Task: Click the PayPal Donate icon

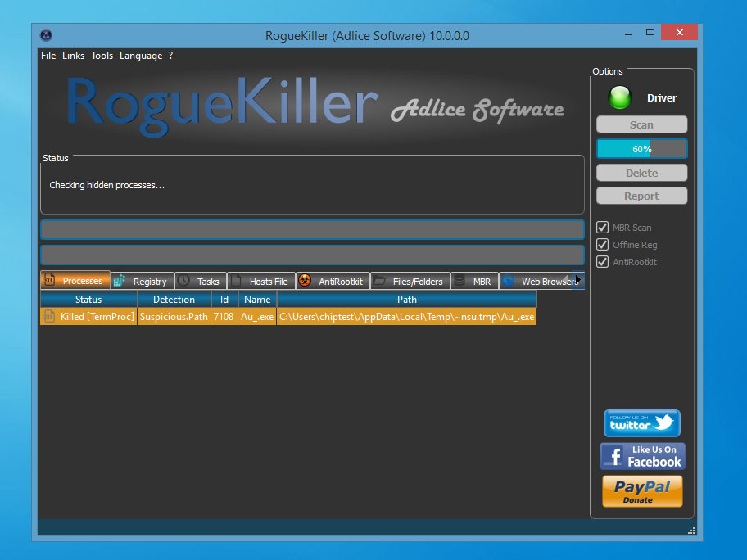Action: pyautogui.click(x=641, y=491)
